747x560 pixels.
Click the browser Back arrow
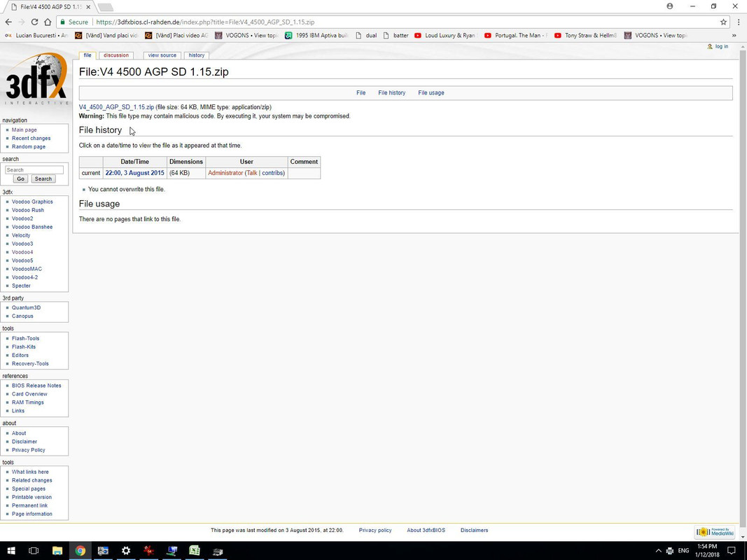click(8, 22)
